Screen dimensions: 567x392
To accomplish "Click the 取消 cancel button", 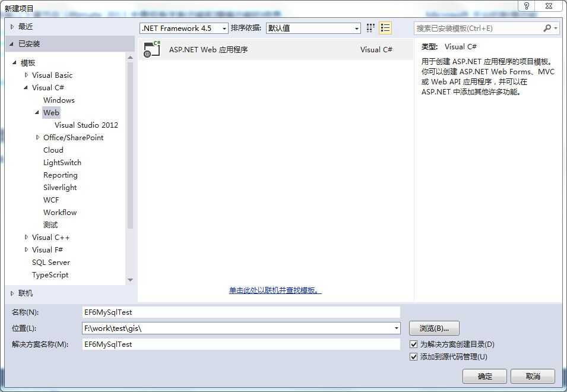I will pyautogui.click(x=533, y=377).
